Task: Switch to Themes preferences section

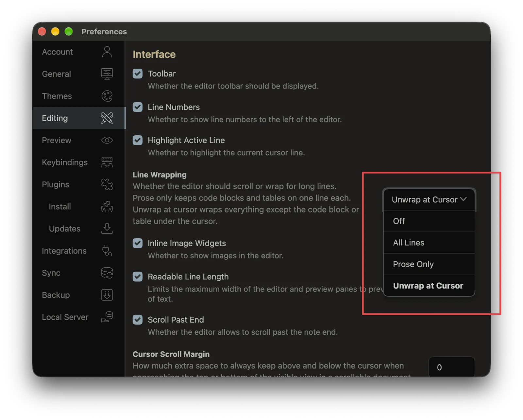Action: pyautogui.click(x=79, y=96)
